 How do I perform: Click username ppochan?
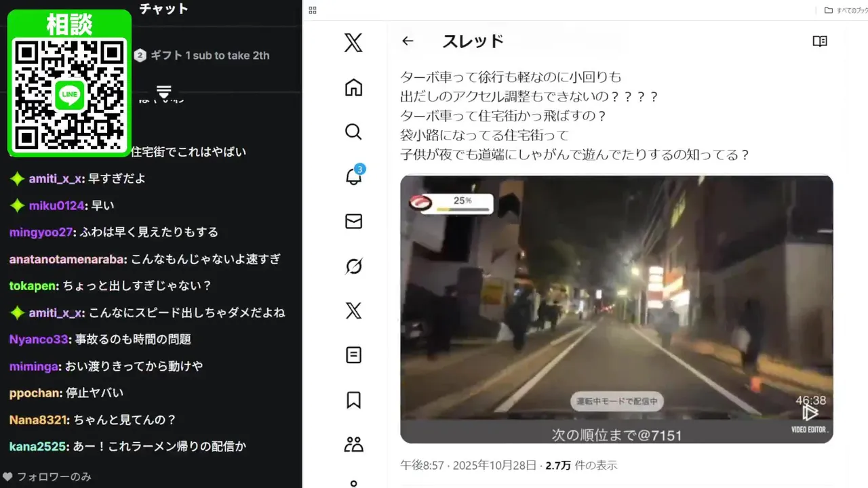click(x=36, y=393)
